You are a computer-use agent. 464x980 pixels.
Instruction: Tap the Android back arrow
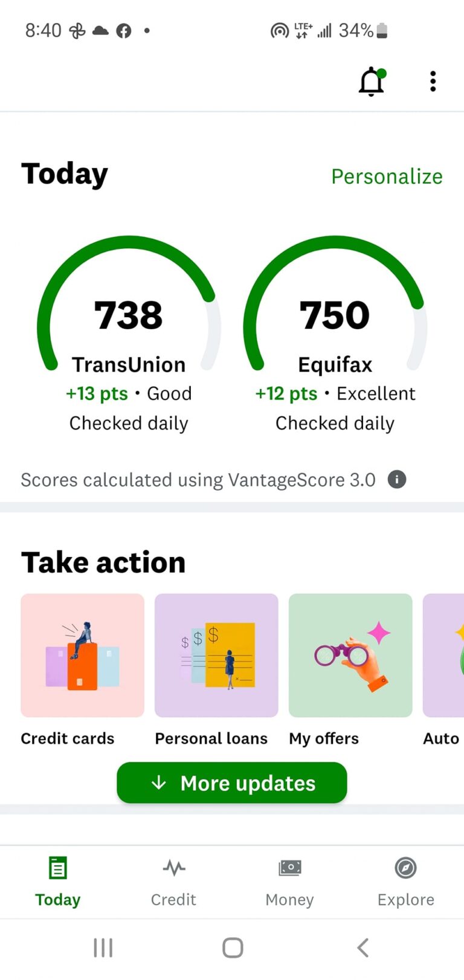pos(362,947)
